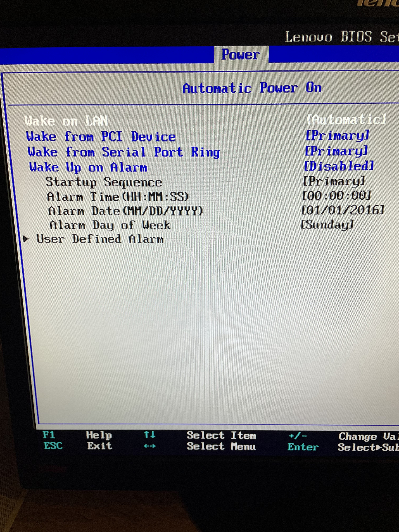Select the Power tab

[x=241, y=55]
